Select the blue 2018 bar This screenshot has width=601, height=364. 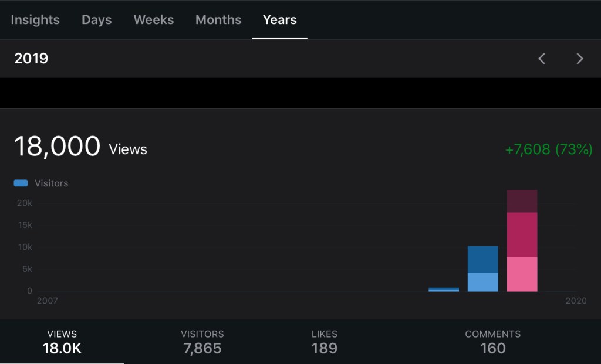pyautogui.click(x=482, y=270)
